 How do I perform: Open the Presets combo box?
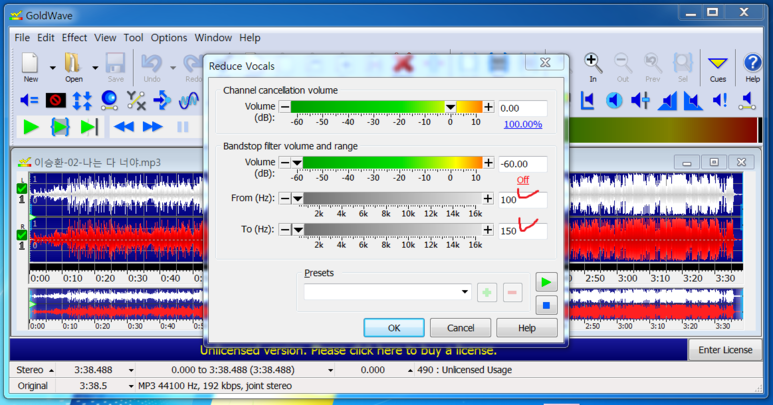[x=387, y=292]
